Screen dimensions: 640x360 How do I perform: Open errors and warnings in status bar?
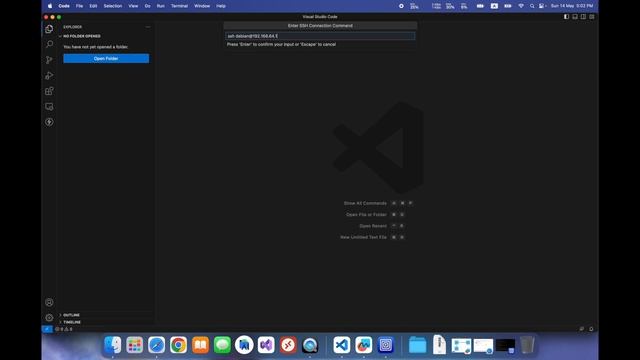coord(64,329)
